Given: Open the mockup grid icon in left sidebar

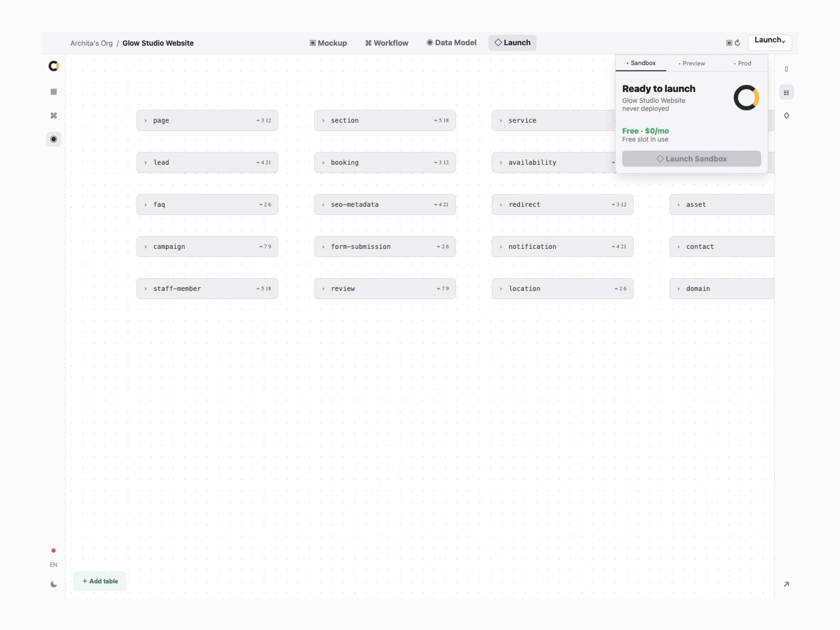Looking at the screenshot, I should tap(54, 92).
